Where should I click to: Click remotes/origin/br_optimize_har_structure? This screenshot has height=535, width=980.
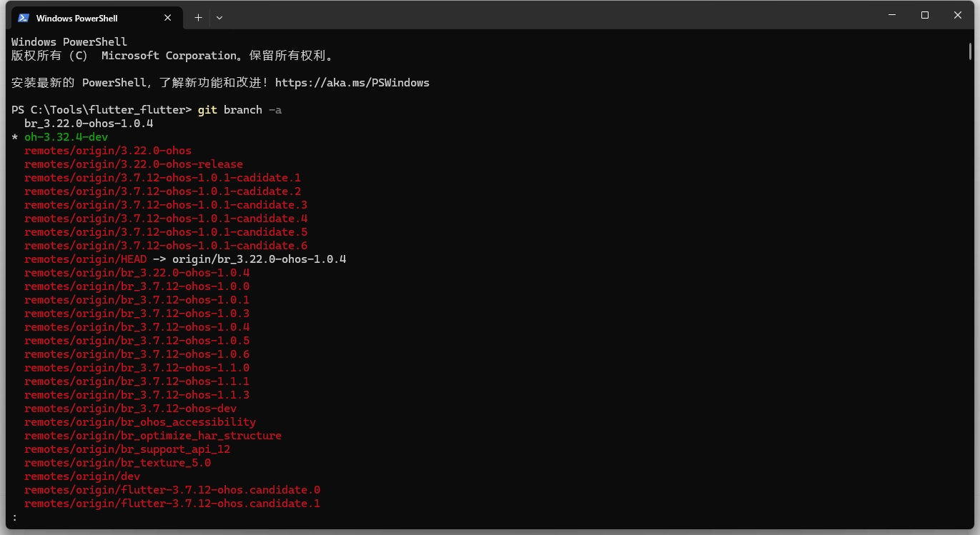point(153,436)
